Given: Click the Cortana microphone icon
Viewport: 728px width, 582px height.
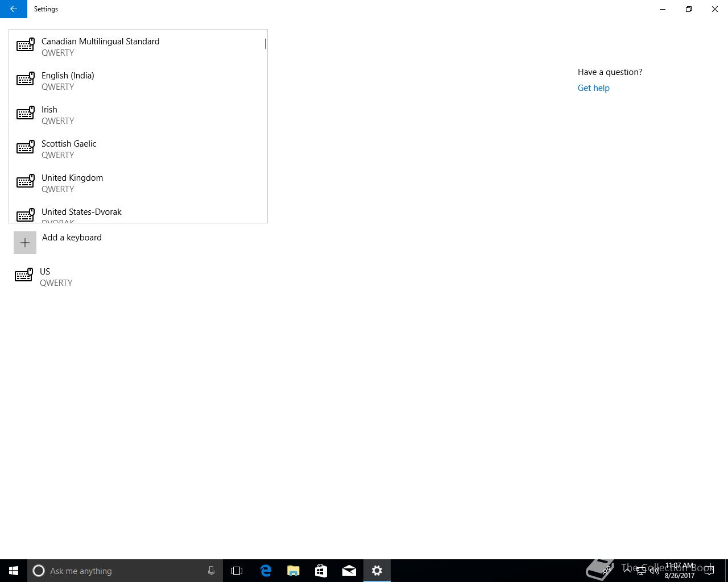Looking at the screenshot, I should (x=211, y=571).
